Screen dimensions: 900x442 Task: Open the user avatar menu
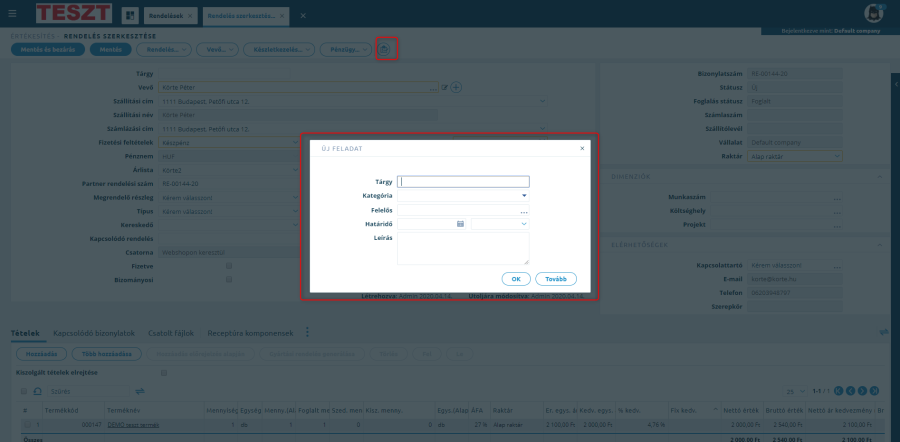[x=873, y=13]
